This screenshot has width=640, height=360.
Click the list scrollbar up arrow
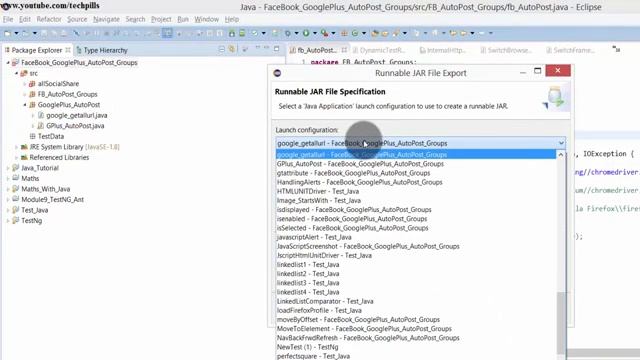coord(561,155)
